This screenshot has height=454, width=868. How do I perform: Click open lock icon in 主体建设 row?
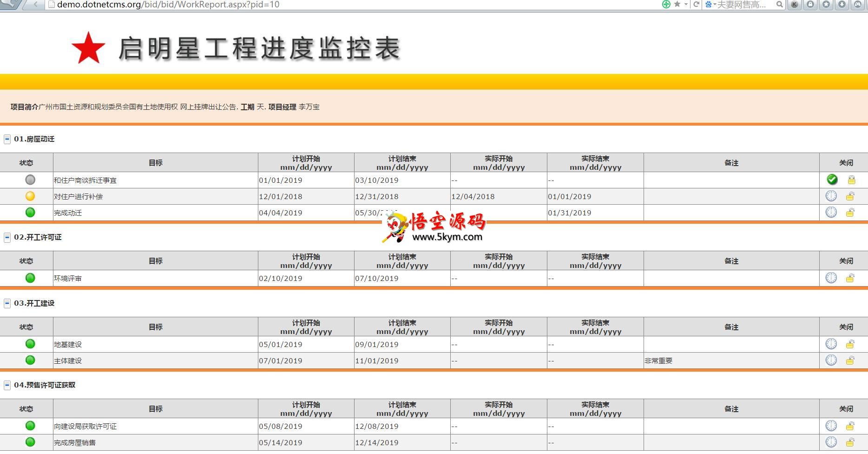[x=850, y=361]
